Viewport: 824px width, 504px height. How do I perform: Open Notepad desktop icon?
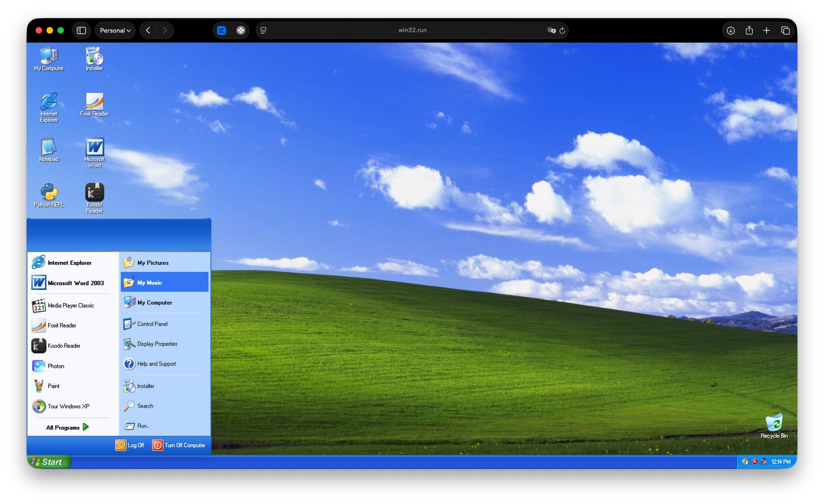click(x=49, y=150)
